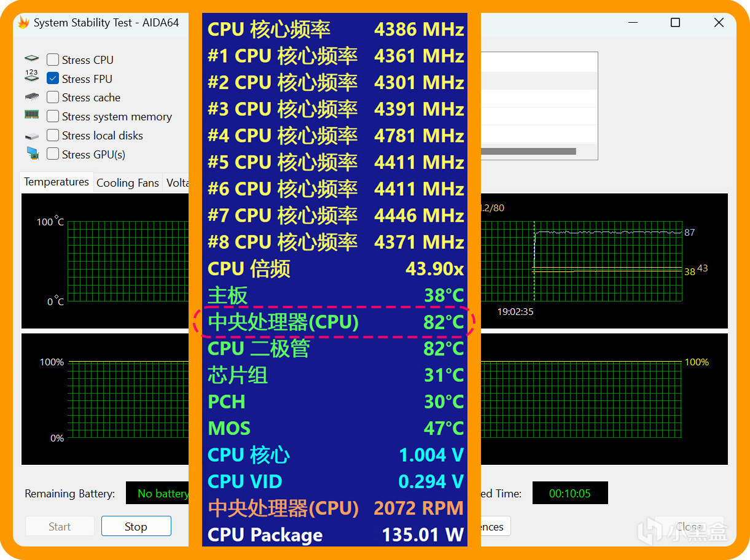Click the 'CPU VID' 0.294 V row

(x=335, y=481)
